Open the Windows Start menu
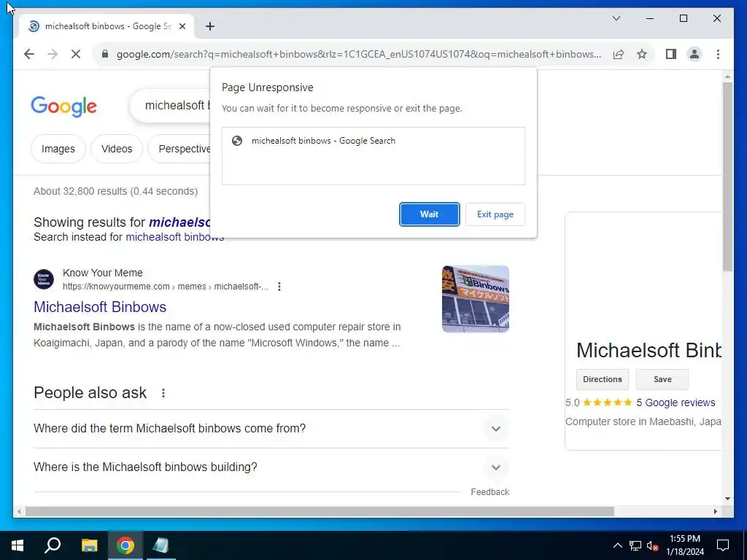The height and width of the screenshot is (560, 747). click(18, 545)
